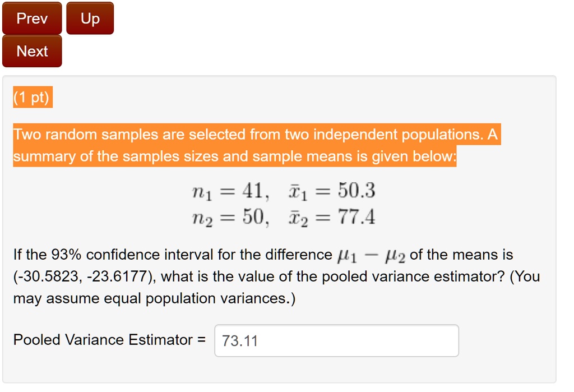
Task: Click inside the Pooled Variance Estimator input field
Action: tap(335, 340)
